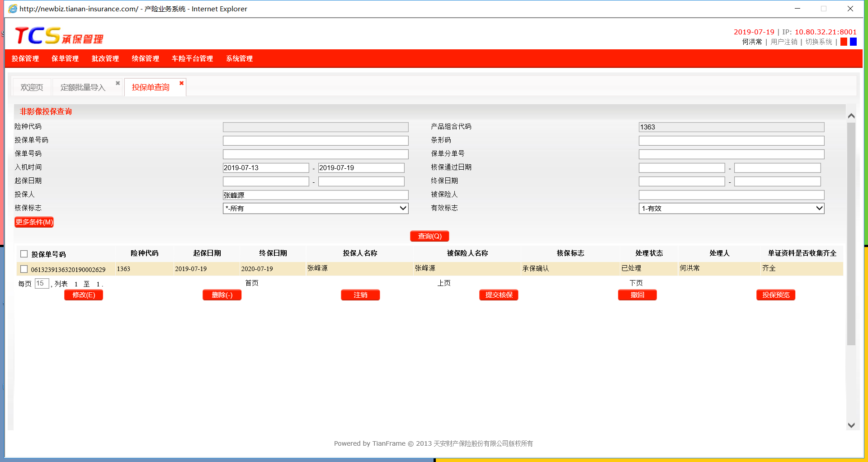Expand 更多条件(M) extra conditions
The width and height of the screenshot is (868, 462).
point(34,222)
